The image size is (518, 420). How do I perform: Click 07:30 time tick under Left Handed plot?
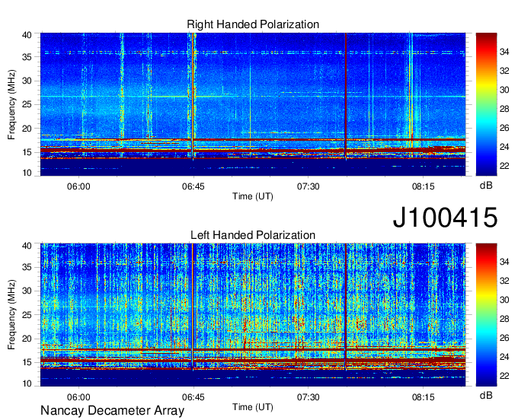click(309, 397)
